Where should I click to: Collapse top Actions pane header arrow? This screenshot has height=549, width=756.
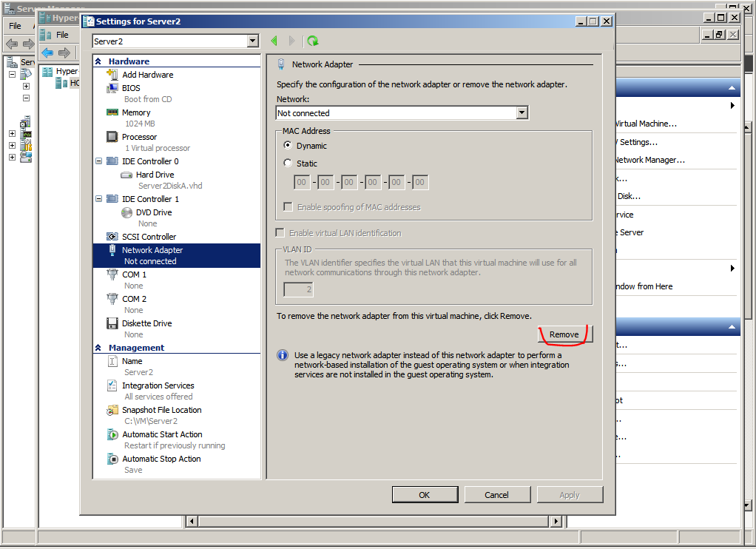pyautogui.click(x=732, y=88)
